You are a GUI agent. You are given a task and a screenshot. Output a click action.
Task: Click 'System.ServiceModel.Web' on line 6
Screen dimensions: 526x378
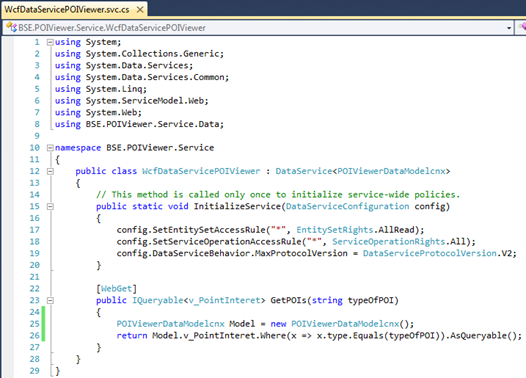[145, 101]
